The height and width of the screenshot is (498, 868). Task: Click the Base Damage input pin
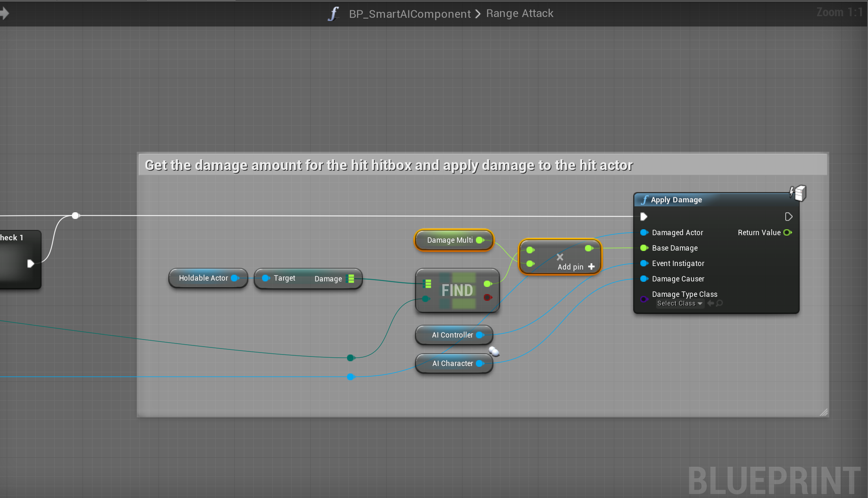coord(644,248)
